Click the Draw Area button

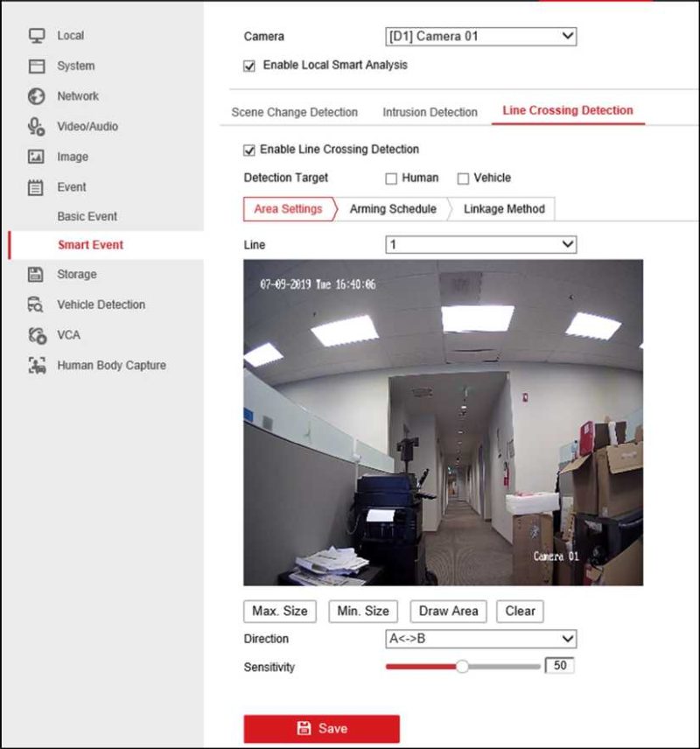click(447, 611)
